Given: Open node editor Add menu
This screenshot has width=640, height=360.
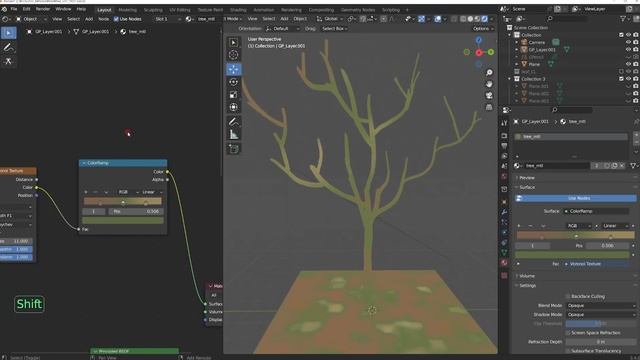Looking at the screenshot, I should (89, 19).
